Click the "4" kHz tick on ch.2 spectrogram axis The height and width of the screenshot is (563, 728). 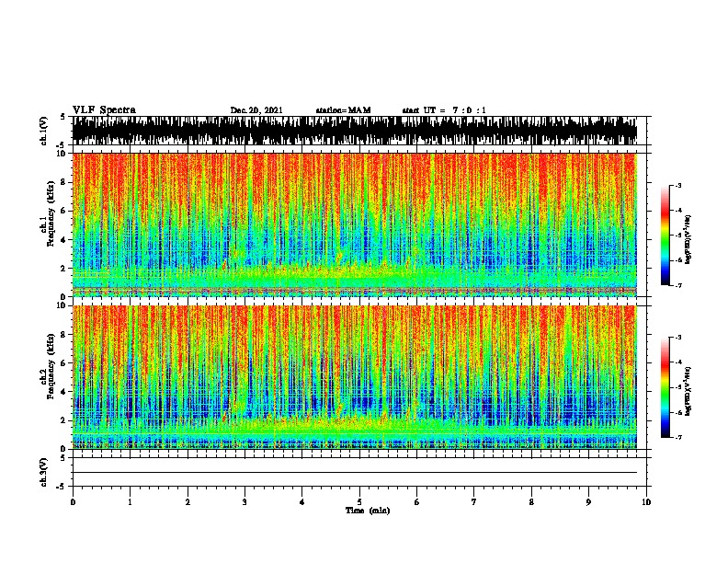coord(65,392)
